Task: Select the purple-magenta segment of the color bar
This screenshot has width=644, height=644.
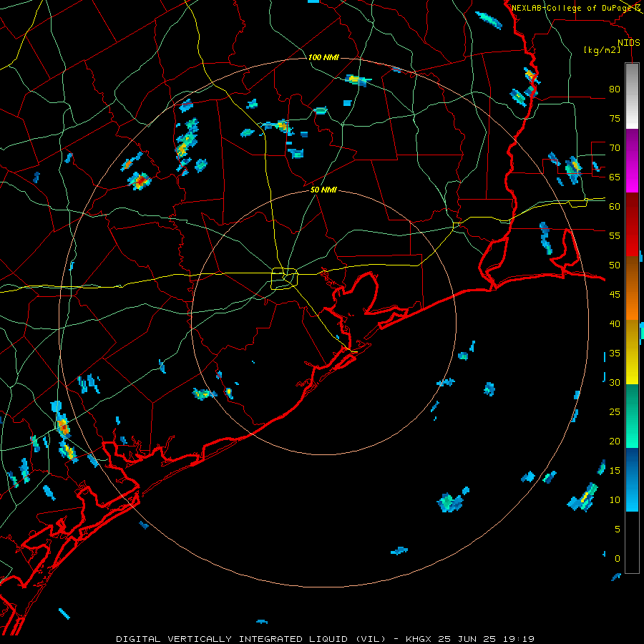Action: [x=632, y=161]
